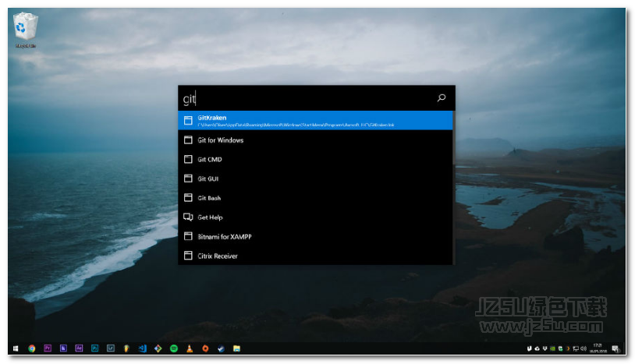This screenshot has width=635, height=364.
Task: Open the Dropbox tray icon
Action: [545, 348]
